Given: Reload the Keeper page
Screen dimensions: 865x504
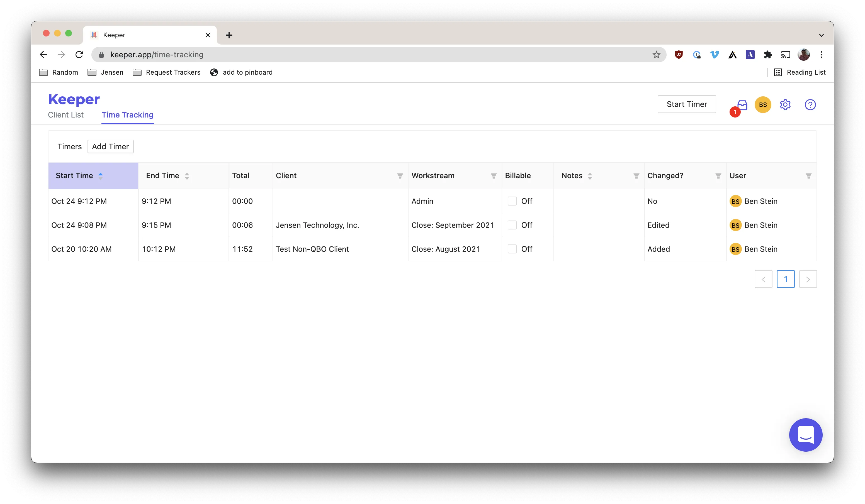Looking at the screenshot, I should click(x=79, y=55).
